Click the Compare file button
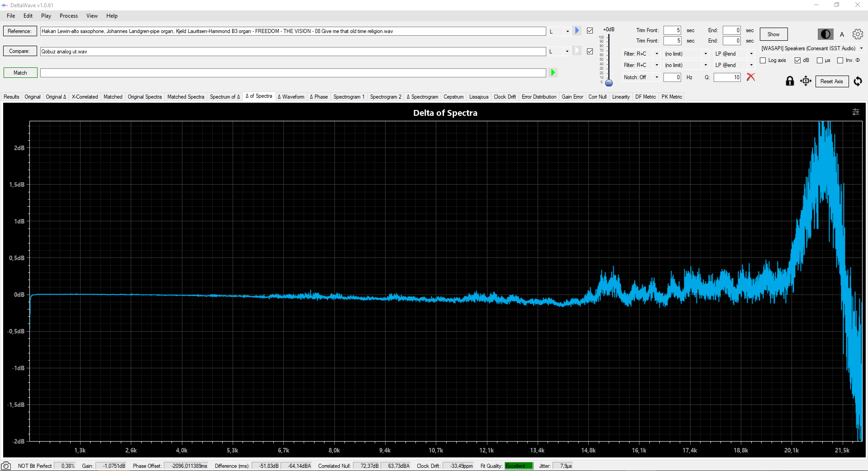This screenshot has height=471, width=868. 20,51
